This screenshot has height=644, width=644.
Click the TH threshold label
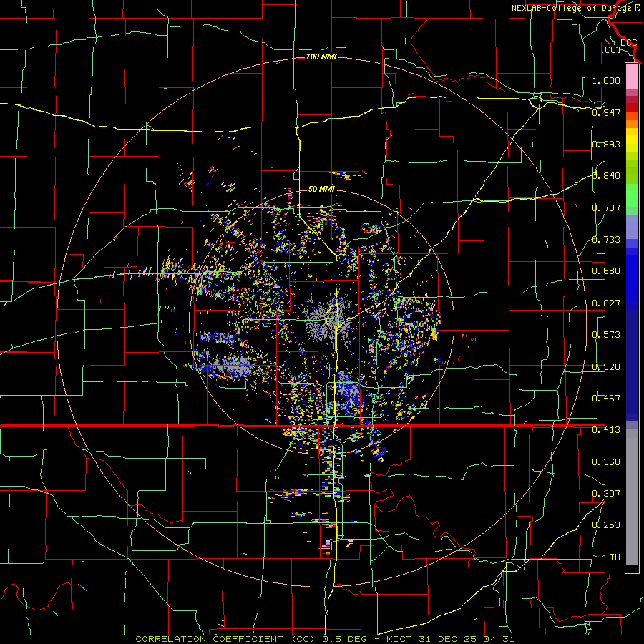(x=615, y=557)
